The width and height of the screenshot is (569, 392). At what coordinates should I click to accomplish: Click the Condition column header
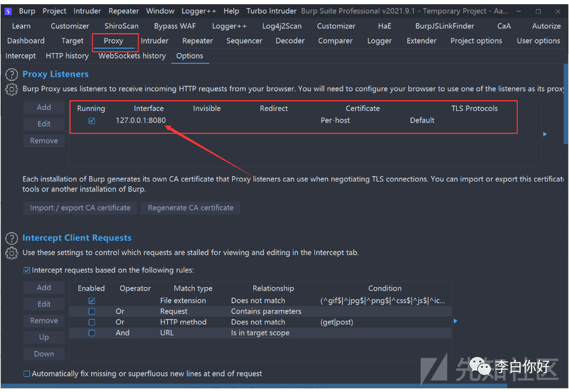[x=384, y=288]
